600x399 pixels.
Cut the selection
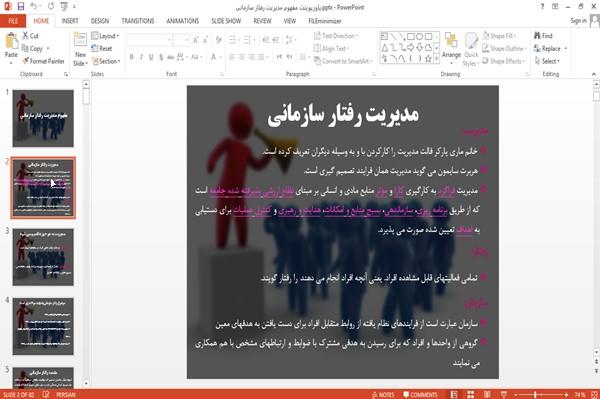(31, 36)
